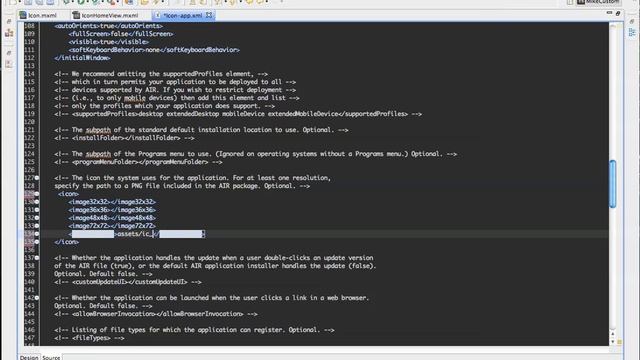Click the '<fullScreen>false</fullScreen>' line

(121, 34)
